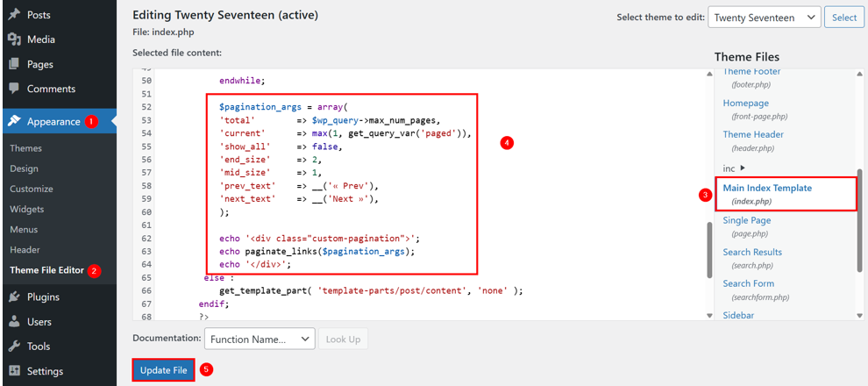
Task: Click the Plugins plug icon
Action: tap(15, 297)
